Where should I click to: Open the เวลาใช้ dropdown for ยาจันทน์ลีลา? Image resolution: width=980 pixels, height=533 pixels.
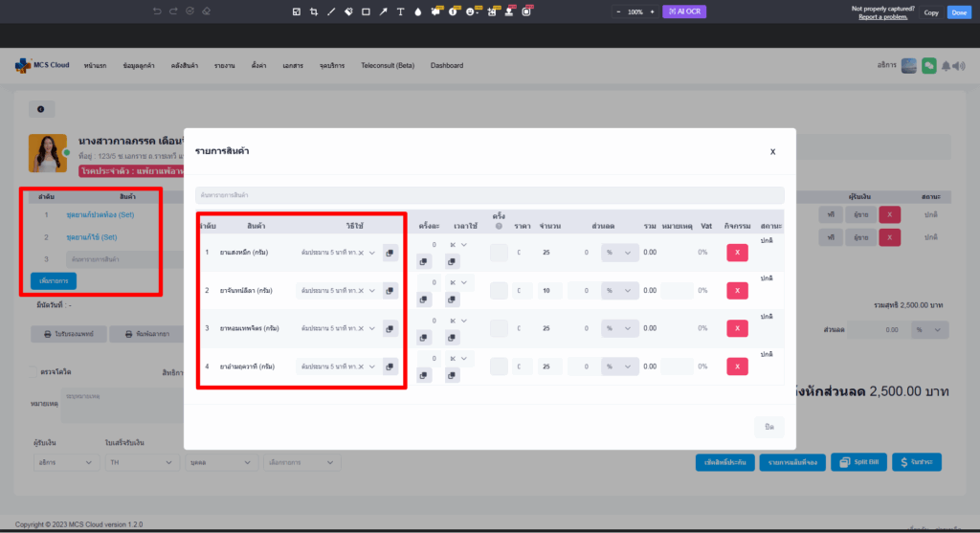point(458,282)
